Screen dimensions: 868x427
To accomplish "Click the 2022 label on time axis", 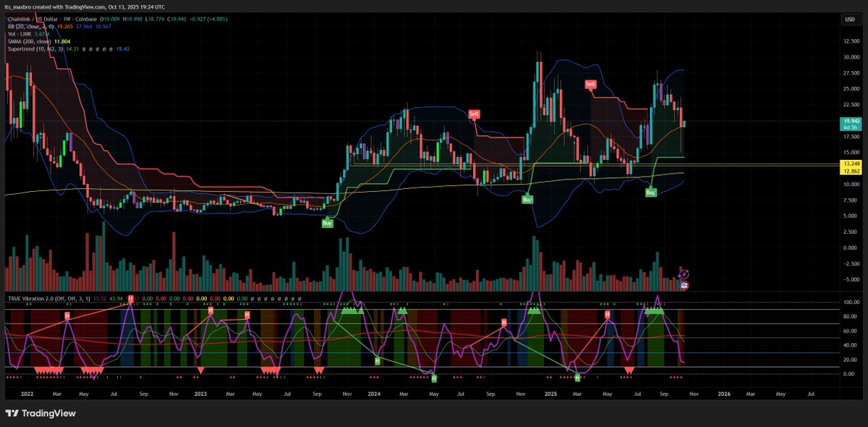I will pos(27,394).
